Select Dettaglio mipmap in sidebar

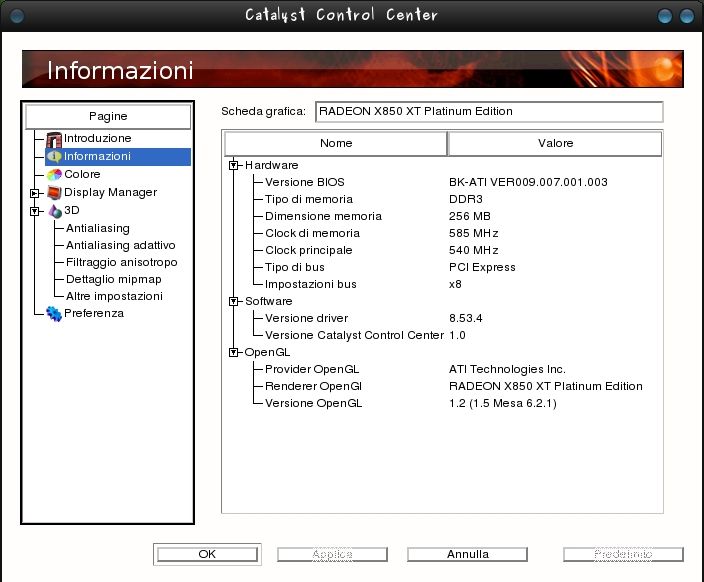[114, 280]
